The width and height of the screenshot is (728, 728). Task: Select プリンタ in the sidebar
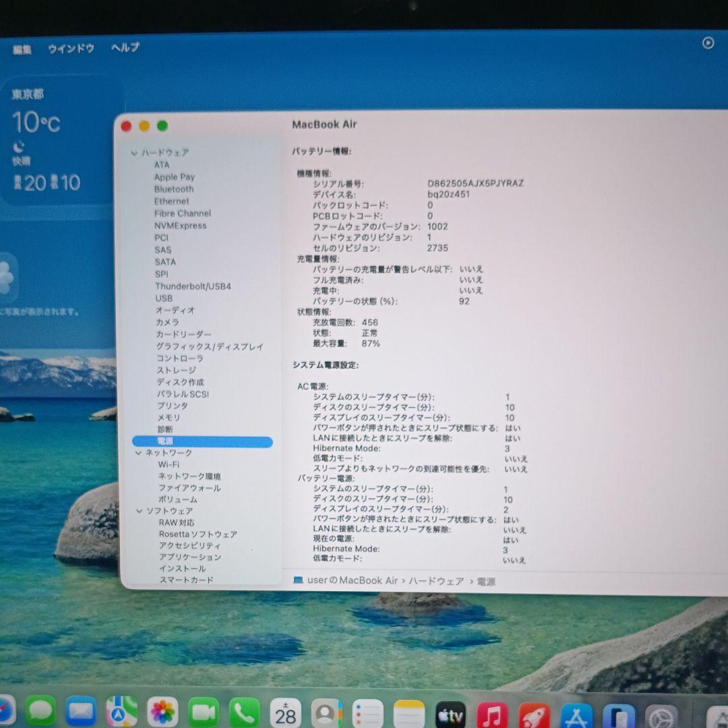point(173,405)
